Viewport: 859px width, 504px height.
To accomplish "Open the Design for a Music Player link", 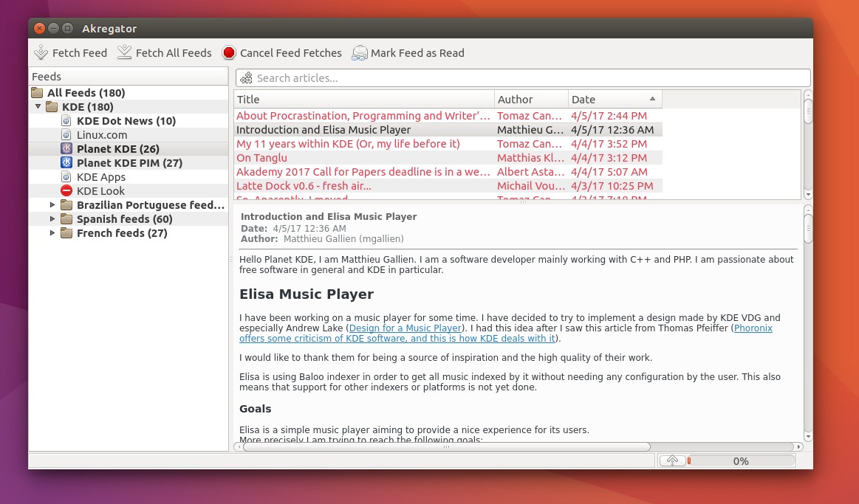I will 405,328.
